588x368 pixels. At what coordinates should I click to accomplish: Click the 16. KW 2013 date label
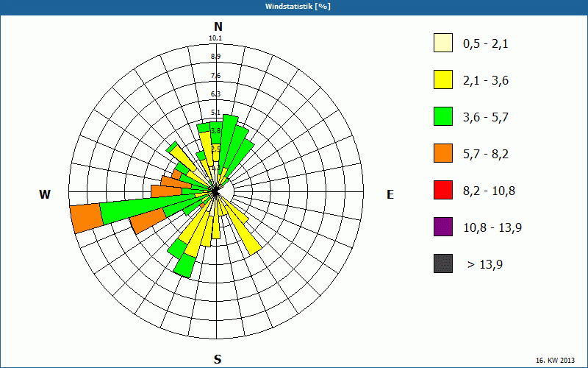click(556, 360)
